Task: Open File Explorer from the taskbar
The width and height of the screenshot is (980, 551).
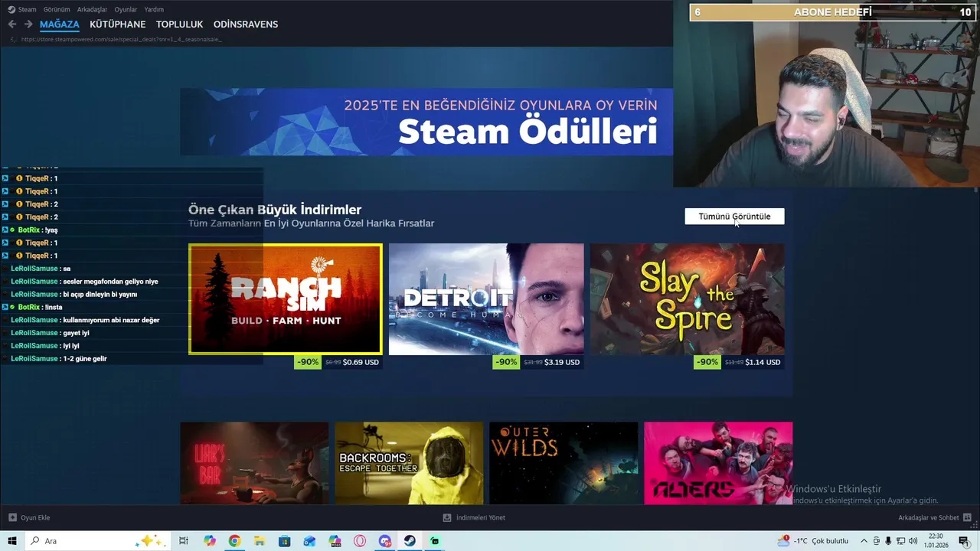Action: (x=260, y=541)
